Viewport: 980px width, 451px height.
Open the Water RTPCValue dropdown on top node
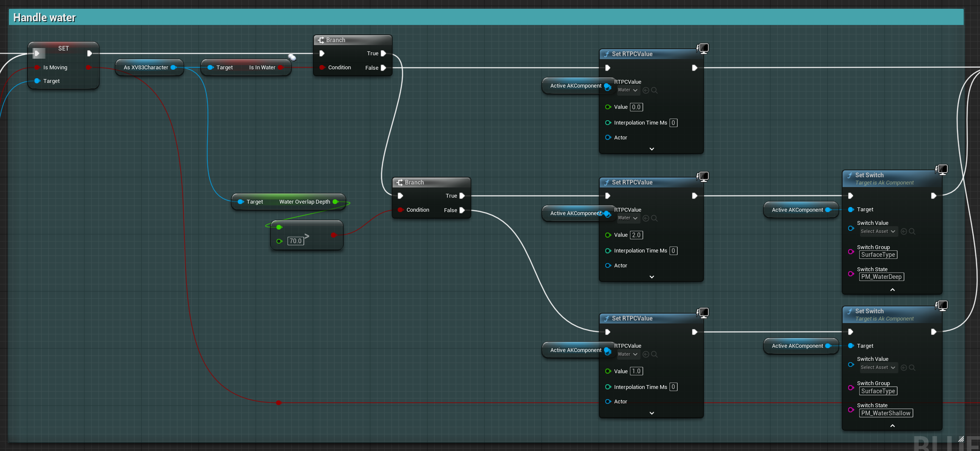coord(628,90)
